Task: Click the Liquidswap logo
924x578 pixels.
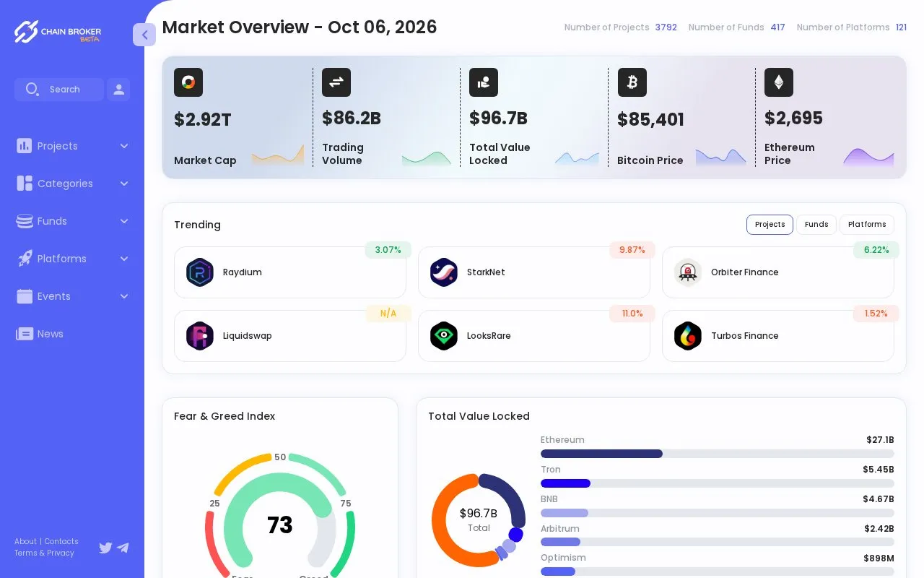Action: pyautogui.click(x=200, y=336)
